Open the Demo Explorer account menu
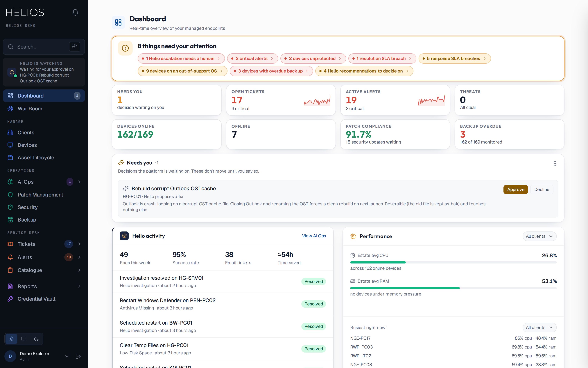 tap(67, 356)
